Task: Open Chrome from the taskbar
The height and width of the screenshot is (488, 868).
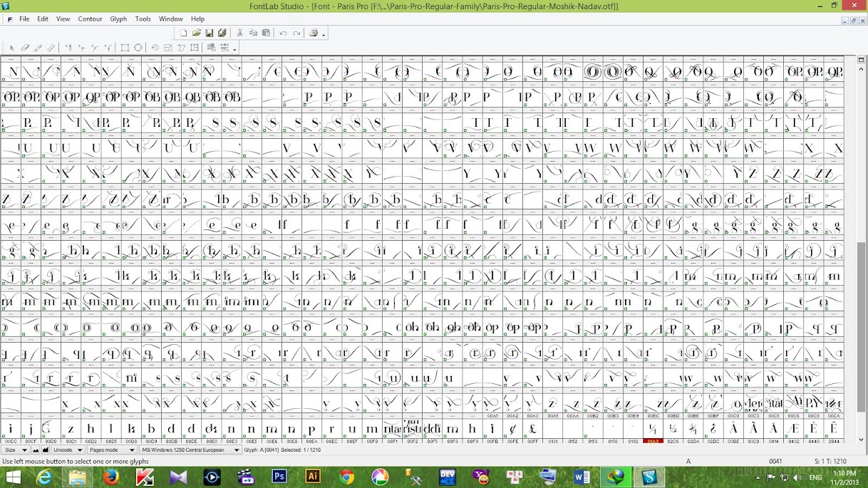Action: (347, 477)
